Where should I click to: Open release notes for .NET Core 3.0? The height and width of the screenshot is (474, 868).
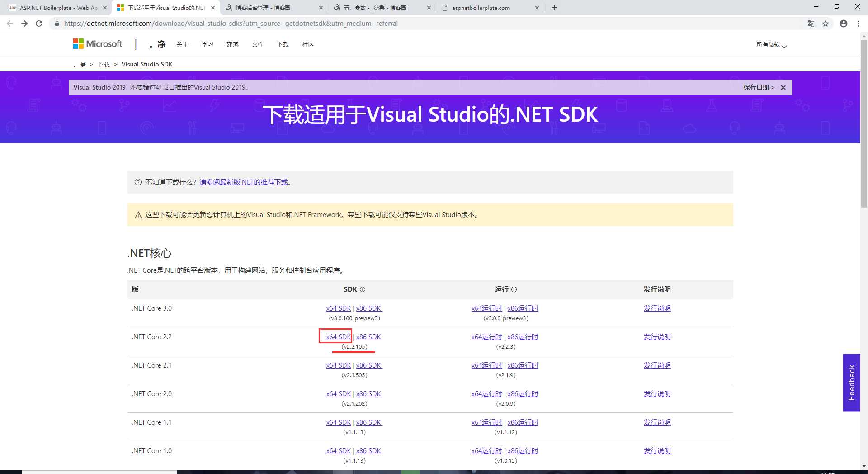point(657,308)
